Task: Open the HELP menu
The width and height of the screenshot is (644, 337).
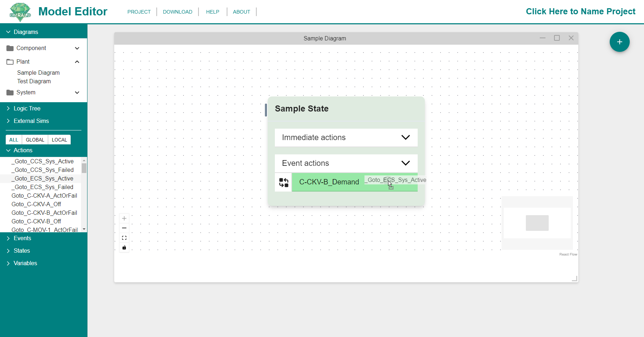Action: point(212,12)
